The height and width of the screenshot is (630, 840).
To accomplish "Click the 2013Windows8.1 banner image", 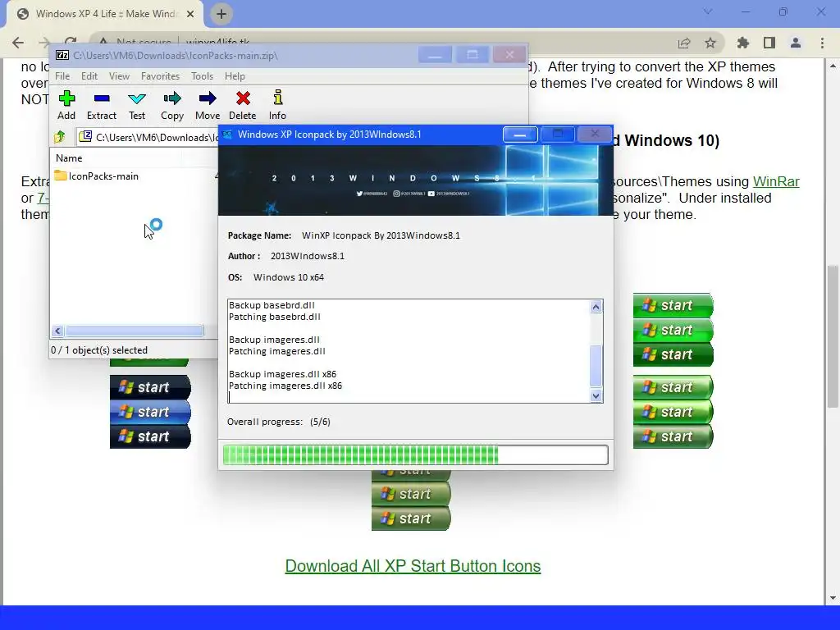I will click(416, 180).
